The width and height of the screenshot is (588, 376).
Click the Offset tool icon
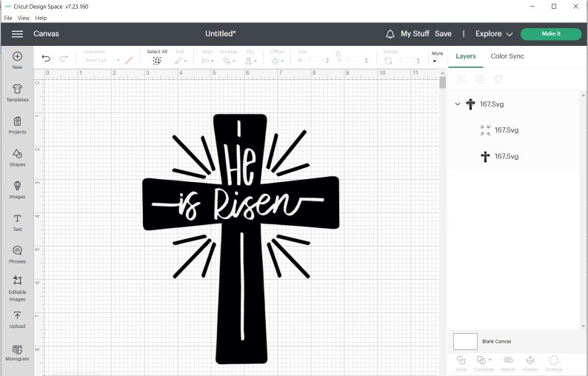[x=275, y=61]
